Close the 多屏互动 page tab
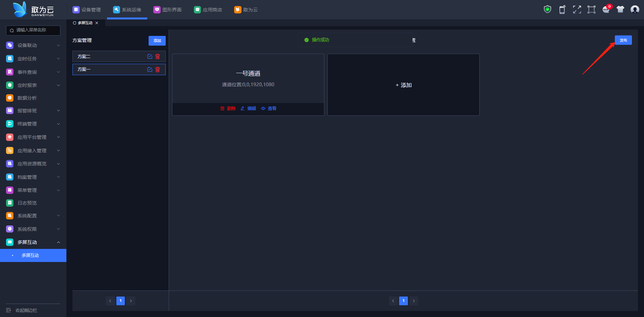The width and height of the screenshot is (644, 317). tap(97, 23)
